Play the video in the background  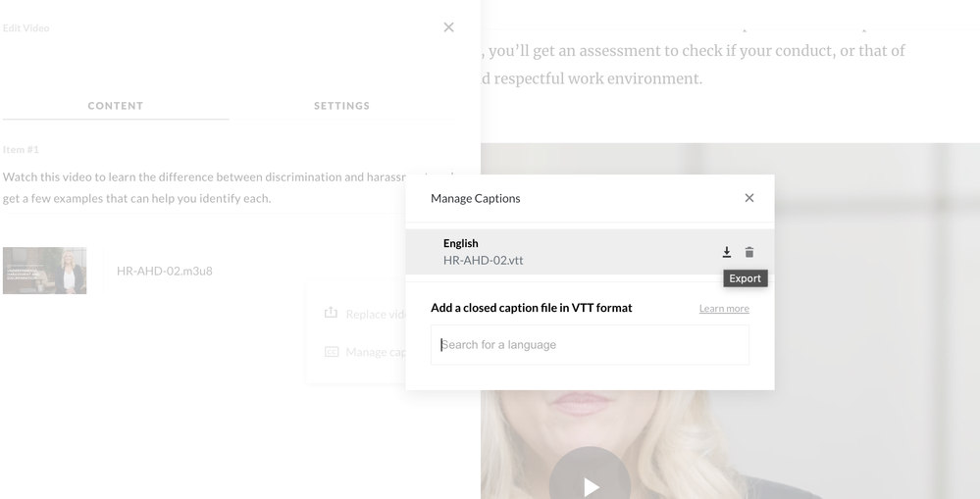point(590,486)
